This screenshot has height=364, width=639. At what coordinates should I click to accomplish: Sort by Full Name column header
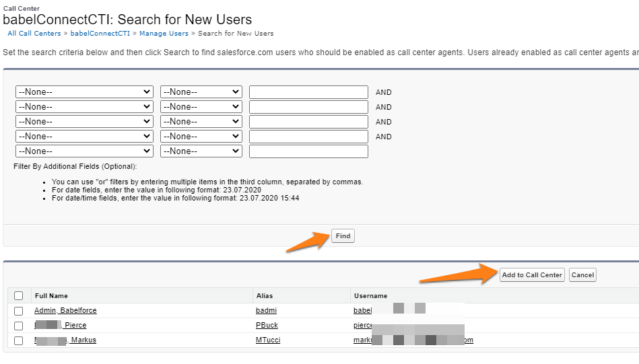tap(51, 295)
